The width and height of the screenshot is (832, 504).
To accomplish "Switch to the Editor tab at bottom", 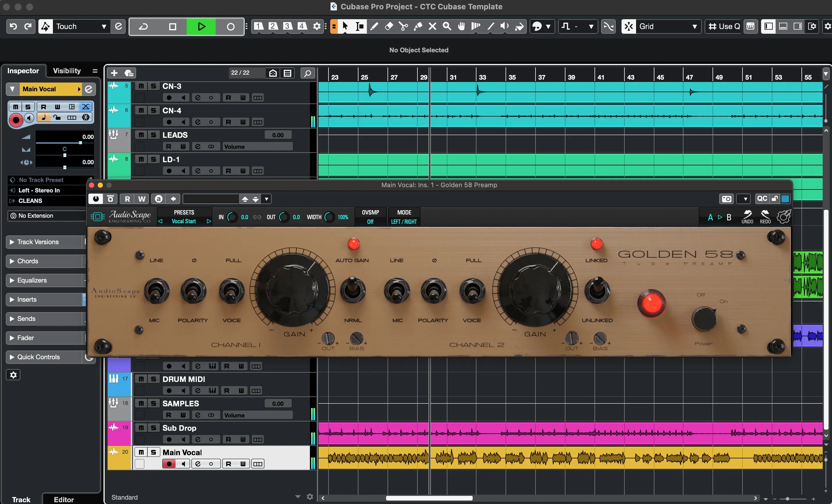I will pos(63,500).
